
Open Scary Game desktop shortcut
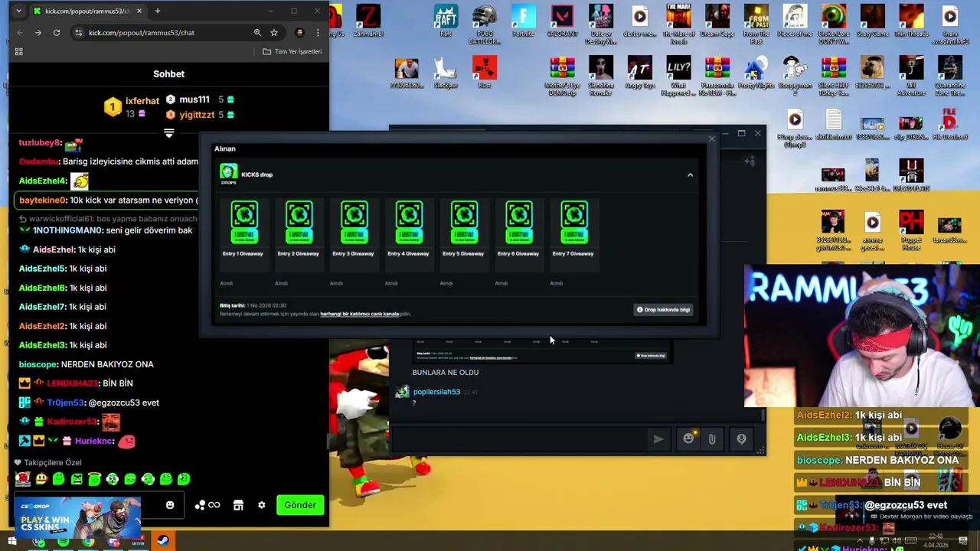(872, 21)
